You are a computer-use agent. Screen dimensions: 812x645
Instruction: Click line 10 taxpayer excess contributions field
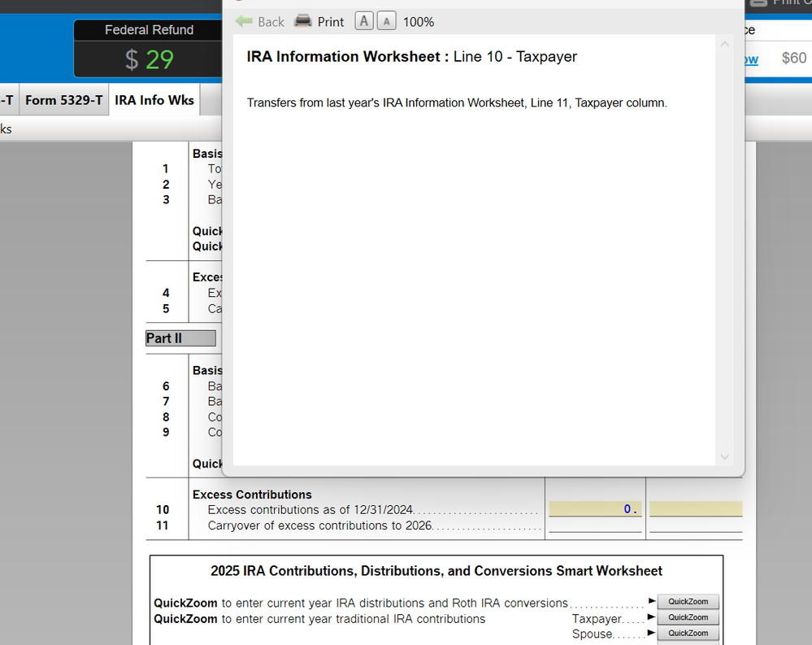click(595, 508)
